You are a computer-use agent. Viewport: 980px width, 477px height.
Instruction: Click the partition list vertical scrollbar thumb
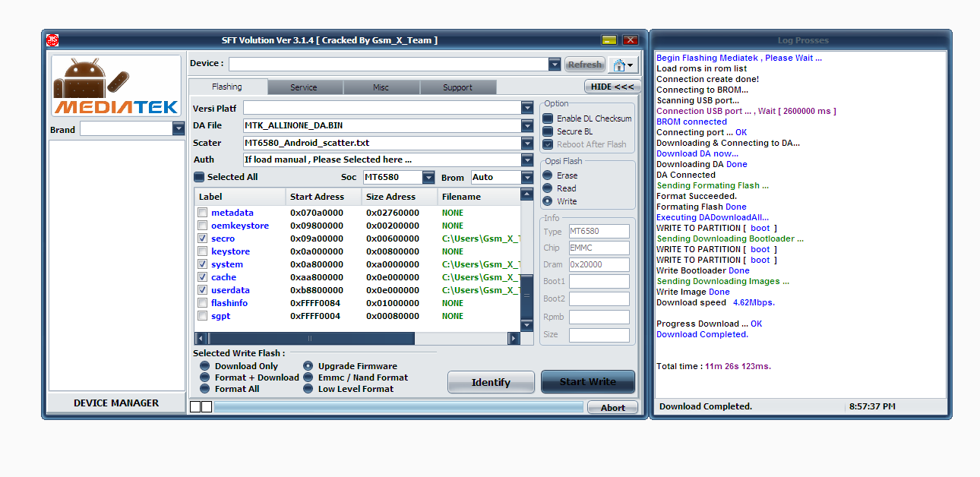(x=527, y=296)
